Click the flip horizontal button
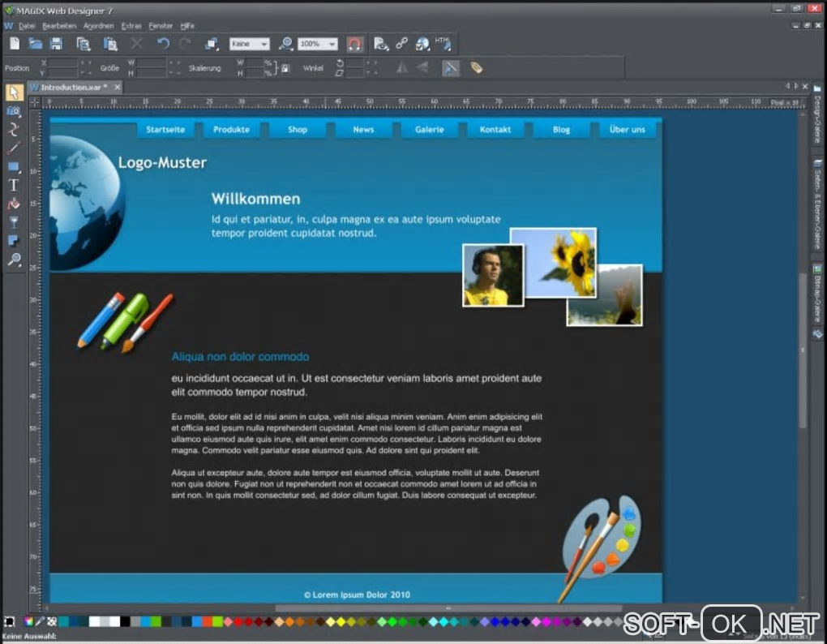 pos(402,67)
